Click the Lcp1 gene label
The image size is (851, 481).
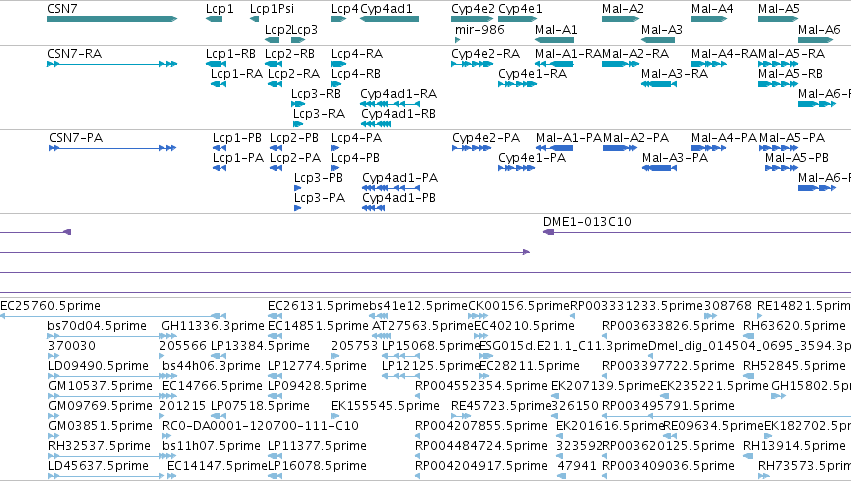[219, 9]
